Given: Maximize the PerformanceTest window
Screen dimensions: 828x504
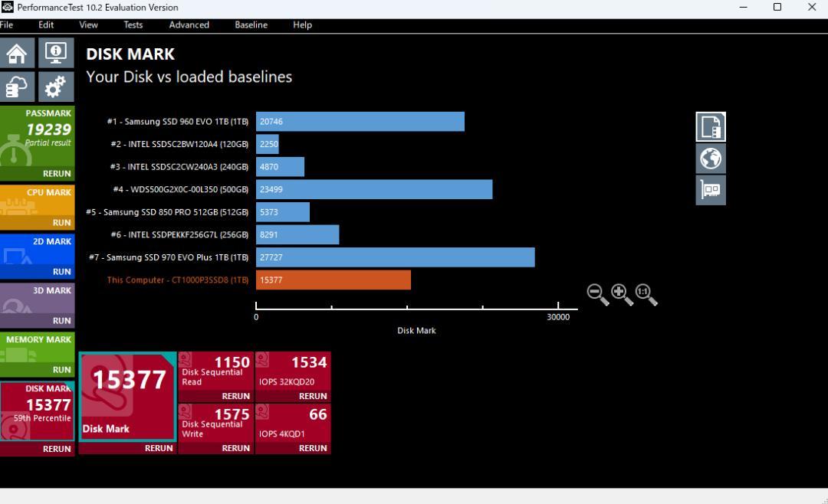Looking at the screenshot, I should coord(777,7).
